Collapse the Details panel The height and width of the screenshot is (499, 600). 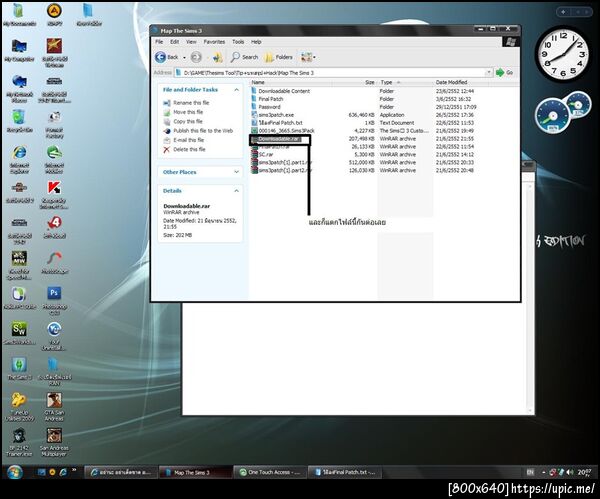coord(236,191)
